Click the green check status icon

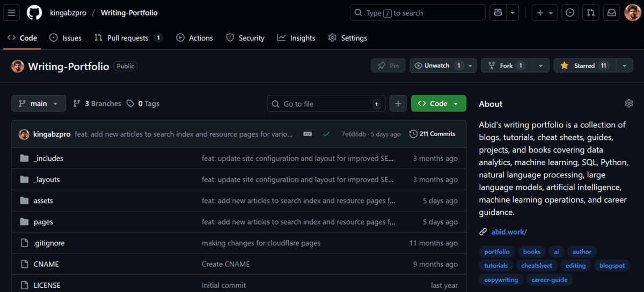pyautogui.click(x=326, y=134)
